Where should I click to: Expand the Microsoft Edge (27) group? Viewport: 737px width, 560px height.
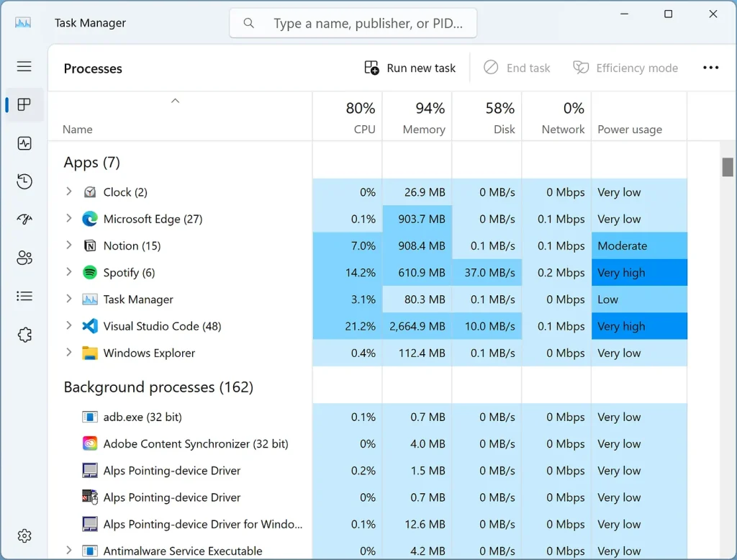pos(68,218)
